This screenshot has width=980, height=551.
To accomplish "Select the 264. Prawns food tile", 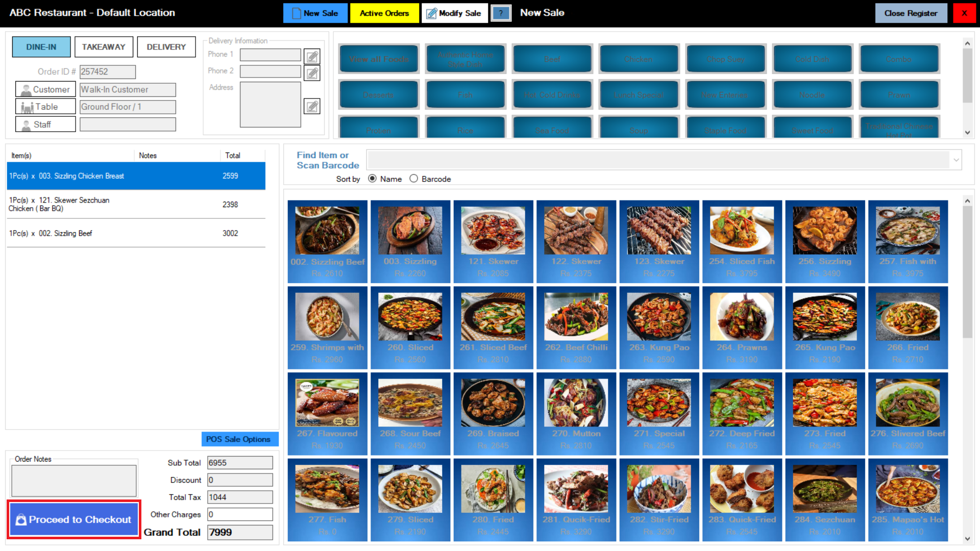I will [742, 328].
